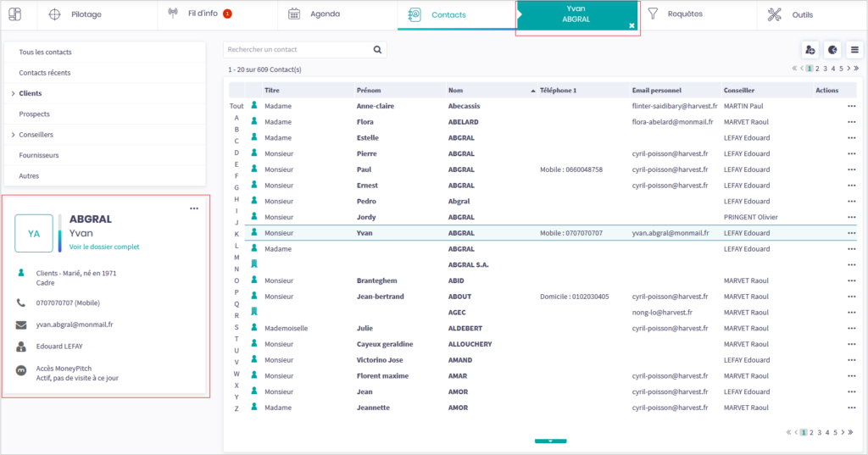This screenshot has width=868, height=455.
Task: Click 'Voir le dossier complet' link
Action: point(104,247)
